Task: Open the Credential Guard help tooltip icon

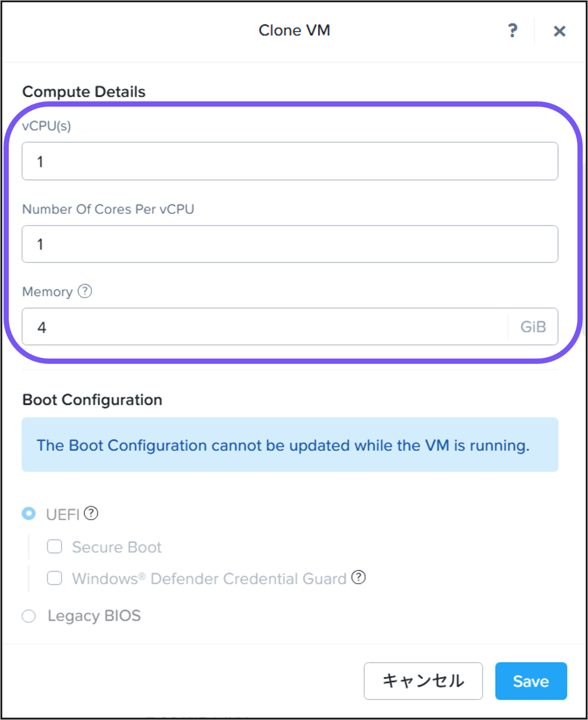Action: click(358, 578)
